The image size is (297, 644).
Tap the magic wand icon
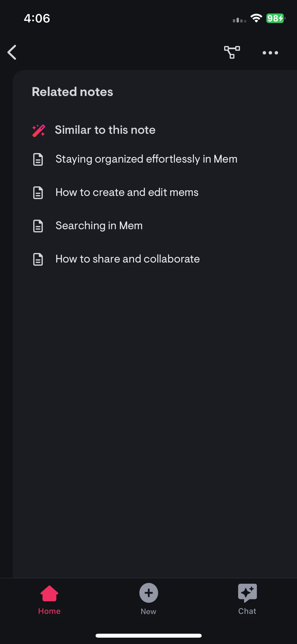point(39,130)
